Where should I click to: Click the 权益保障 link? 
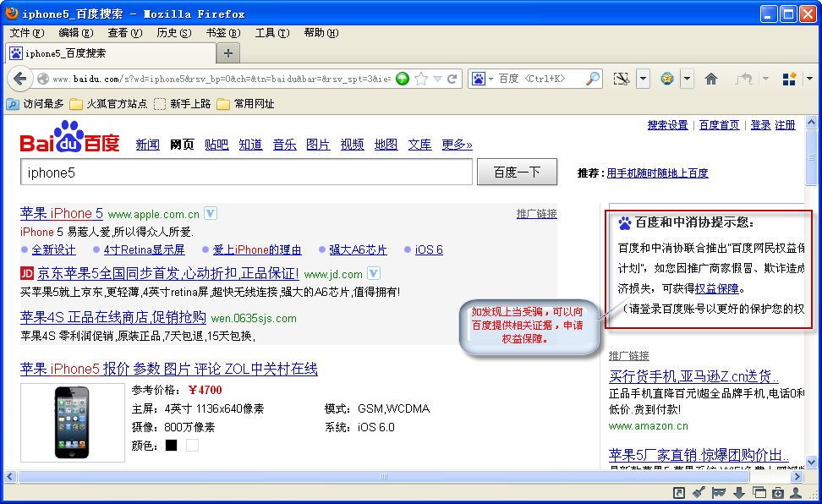click(x=716, y=288)
